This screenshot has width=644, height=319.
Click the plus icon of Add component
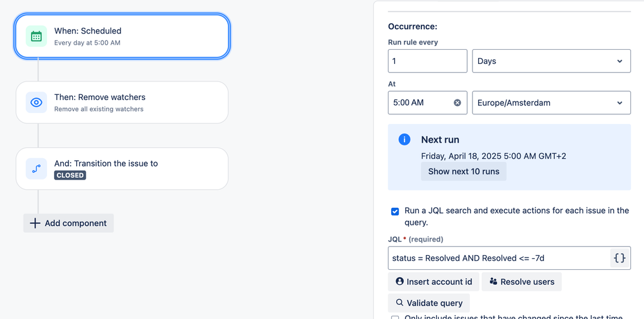(35, 223)
